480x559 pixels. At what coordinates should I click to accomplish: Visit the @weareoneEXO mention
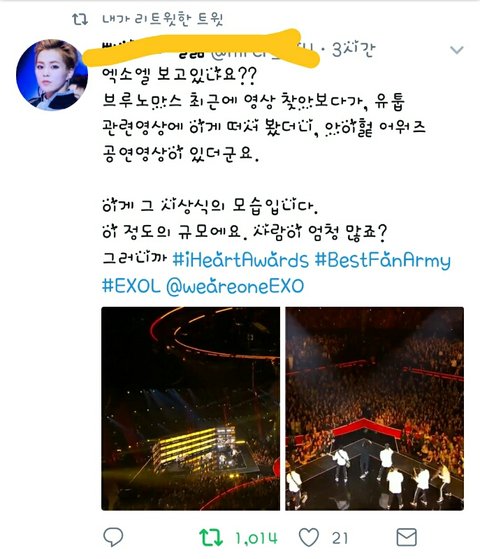pyautogui.click(x=235, y=286)
